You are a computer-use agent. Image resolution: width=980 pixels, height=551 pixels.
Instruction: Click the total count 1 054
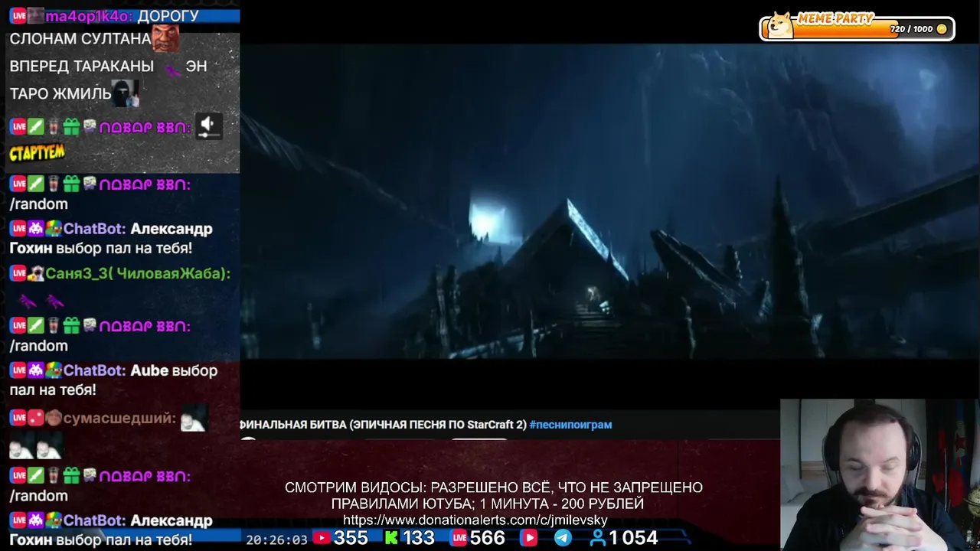point(634,539)
